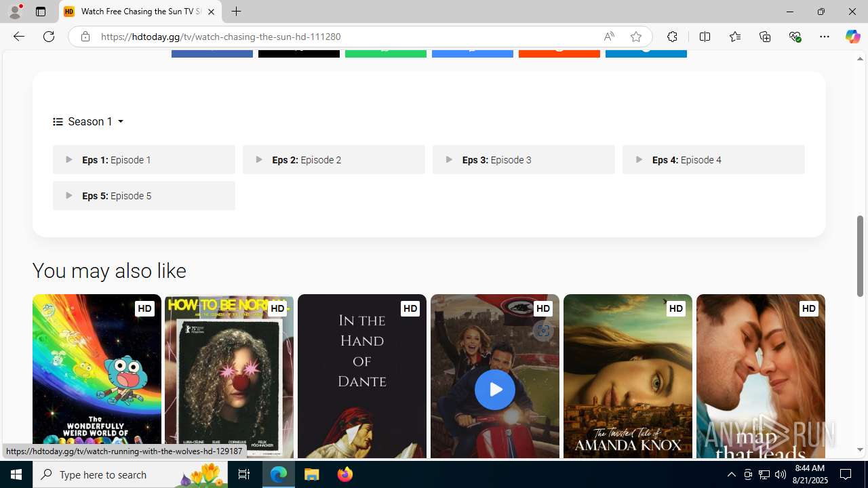This screenshot has height=488, width=868.
Task: Click the scrollbar up arrow
Action: [861, 59]
